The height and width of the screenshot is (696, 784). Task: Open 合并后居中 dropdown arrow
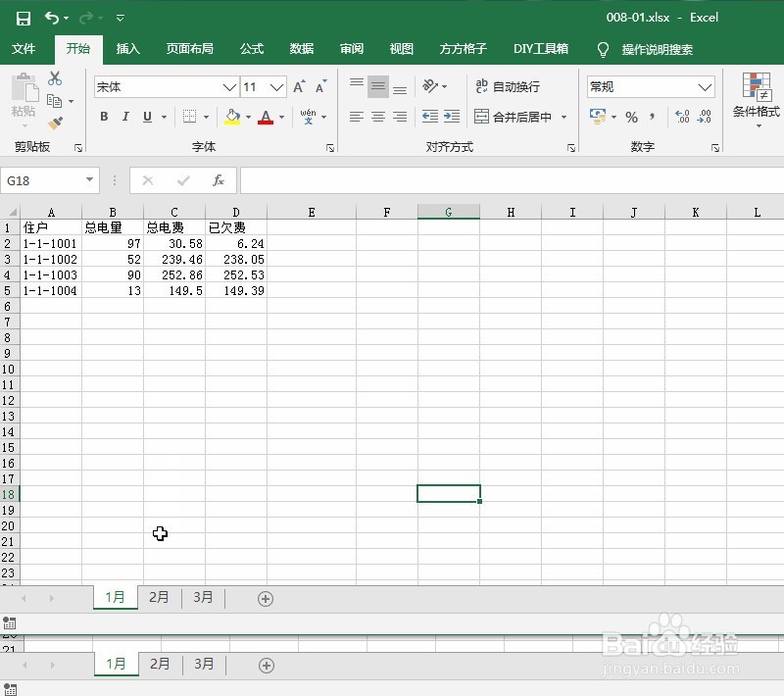(563, 117)
